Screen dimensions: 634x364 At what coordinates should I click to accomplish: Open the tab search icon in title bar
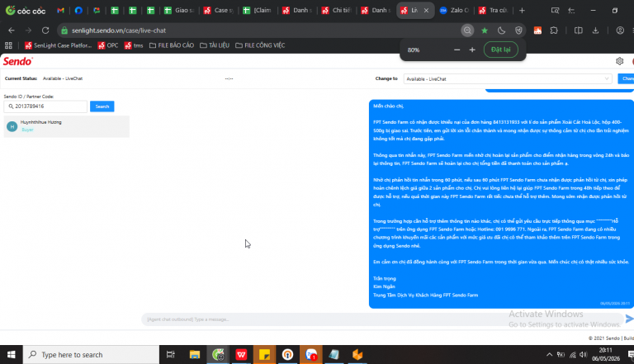[555, 11]
